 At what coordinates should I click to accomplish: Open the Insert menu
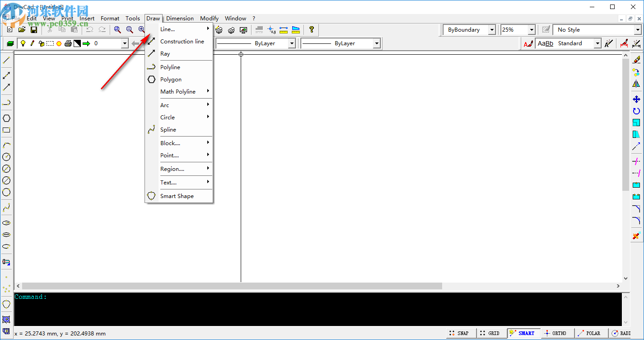pos(87,19)
